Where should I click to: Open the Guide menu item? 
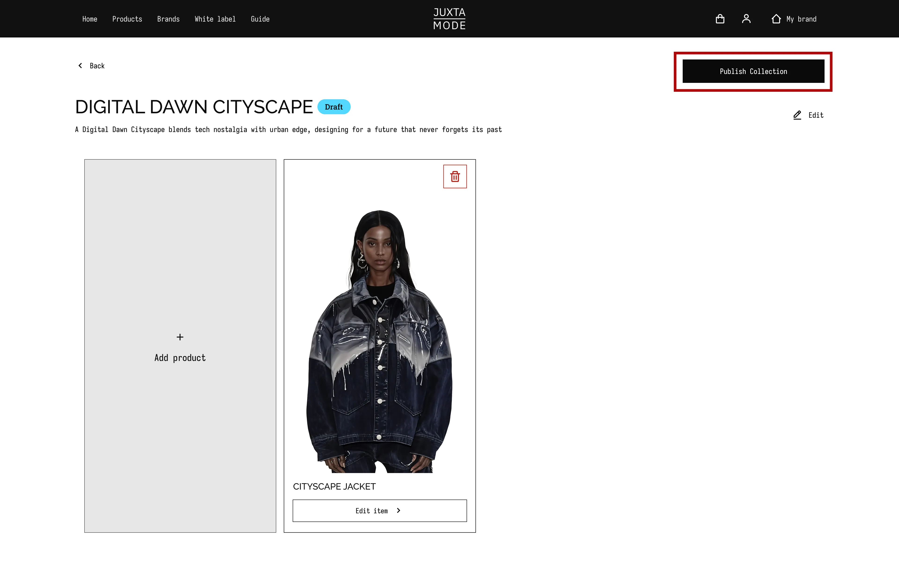[x=260, y=19]
